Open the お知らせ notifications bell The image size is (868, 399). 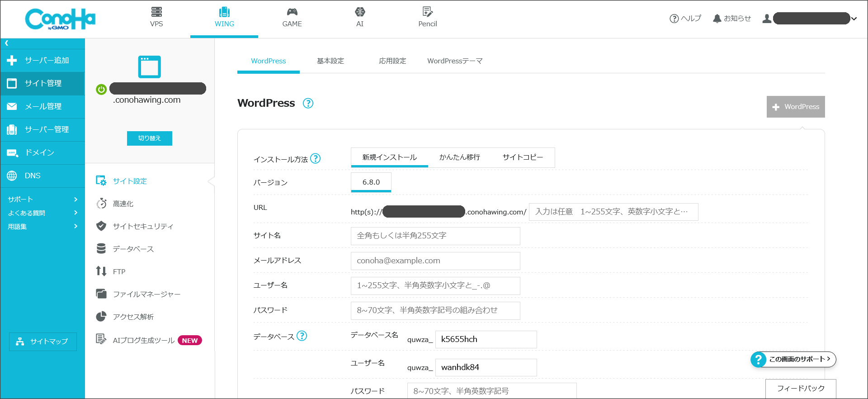click(731, 19)
